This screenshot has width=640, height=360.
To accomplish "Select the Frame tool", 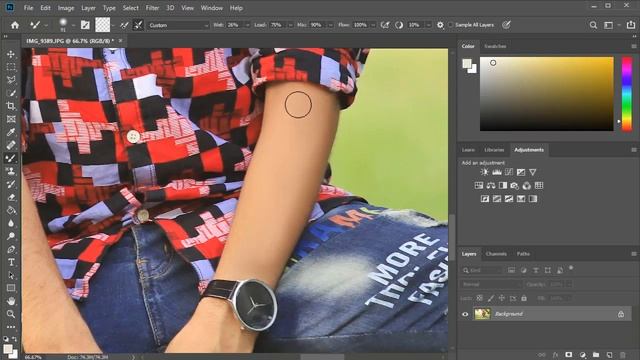I will coord(11,119).
